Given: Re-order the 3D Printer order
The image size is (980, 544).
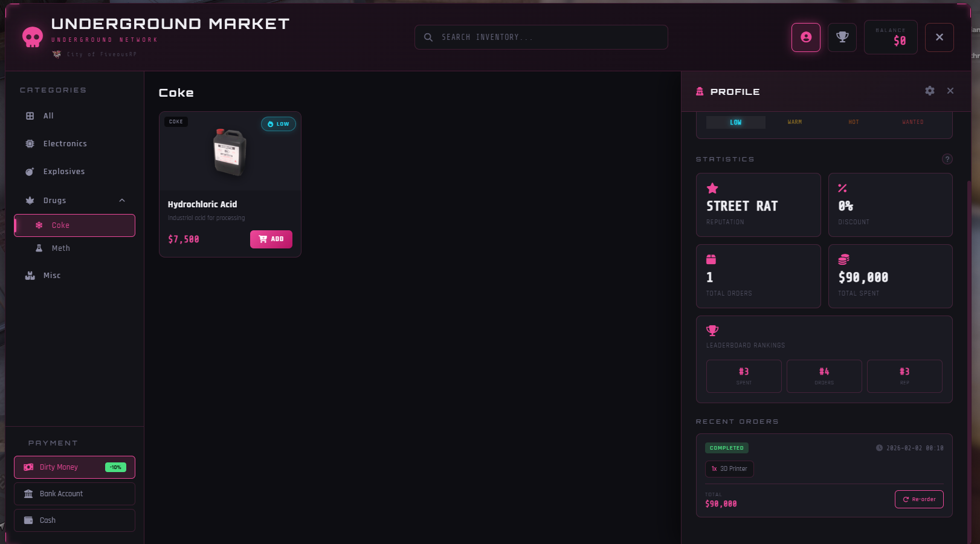Looking at the screenshot, I should coord(919,499).
